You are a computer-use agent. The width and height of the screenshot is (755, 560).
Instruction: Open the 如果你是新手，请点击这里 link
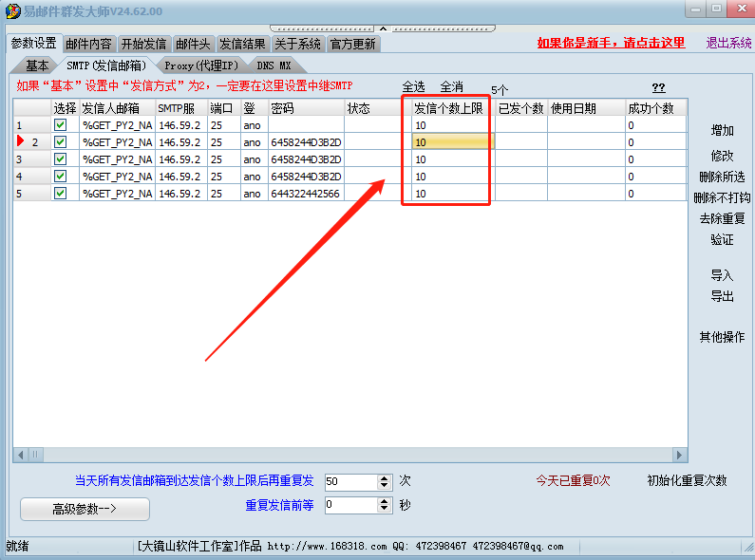611,43
